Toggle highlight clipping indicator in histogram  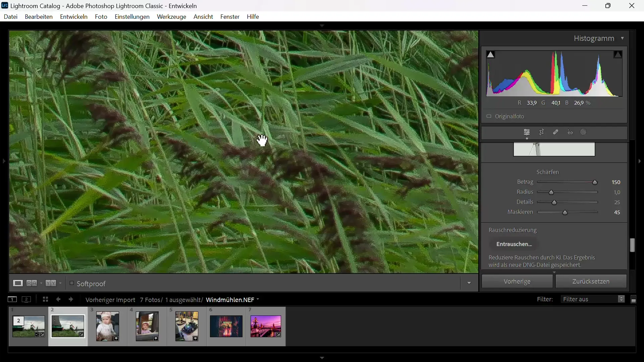(618, 55)
